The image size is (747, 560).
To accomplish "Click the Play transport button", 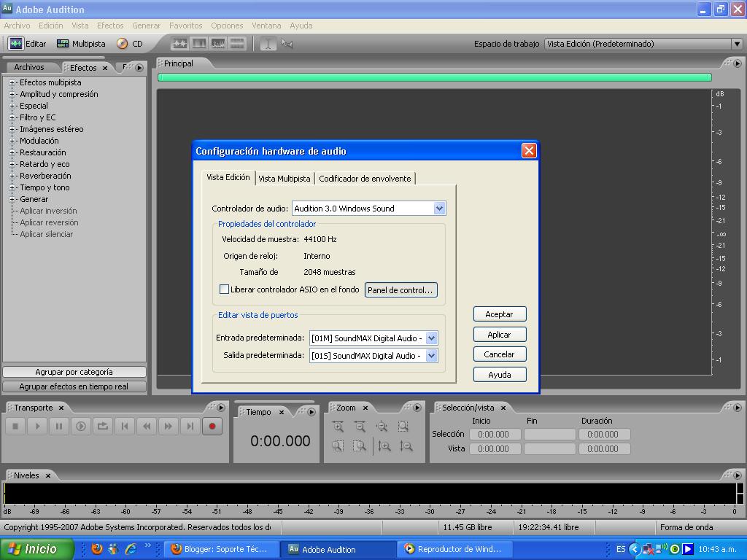I will [37, 426].
